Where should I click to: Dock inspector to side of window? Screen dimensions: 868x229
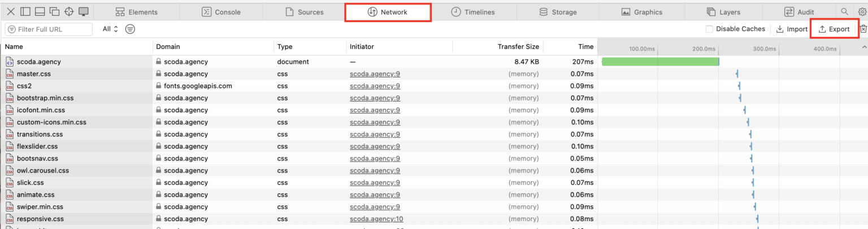pos(25,12)
